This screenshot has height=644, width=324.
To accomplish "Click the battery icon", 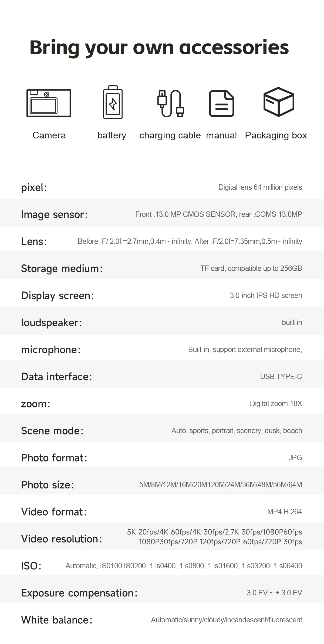I will pyautogui.click(x=113, y=102).
